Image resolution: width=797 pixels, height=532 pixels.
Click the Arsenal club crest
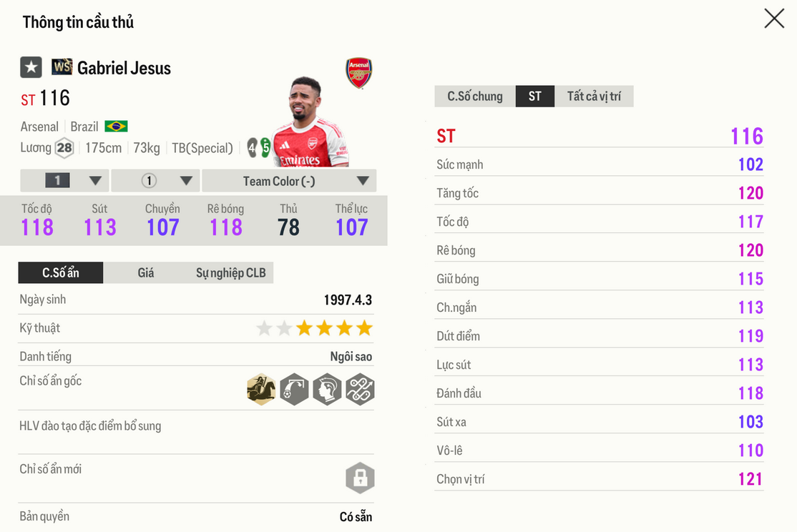359,72
